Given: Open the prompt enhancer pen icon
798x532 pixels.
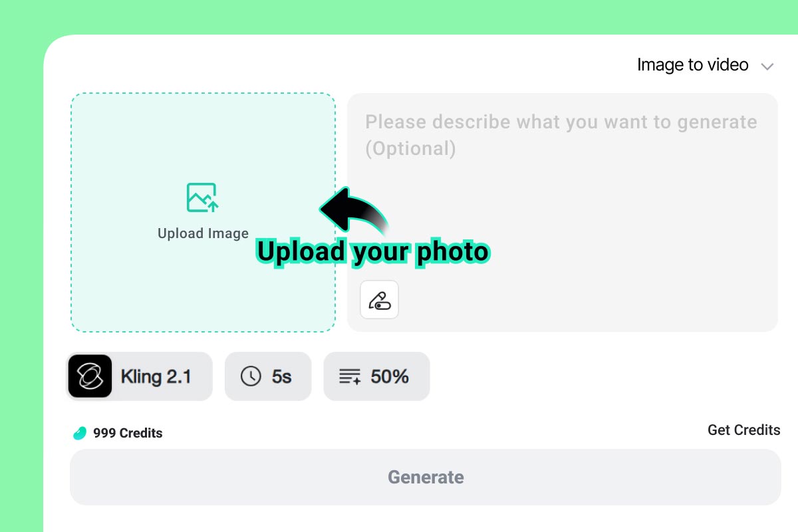Looking at the screenshot, I should [x=379, y=299].
